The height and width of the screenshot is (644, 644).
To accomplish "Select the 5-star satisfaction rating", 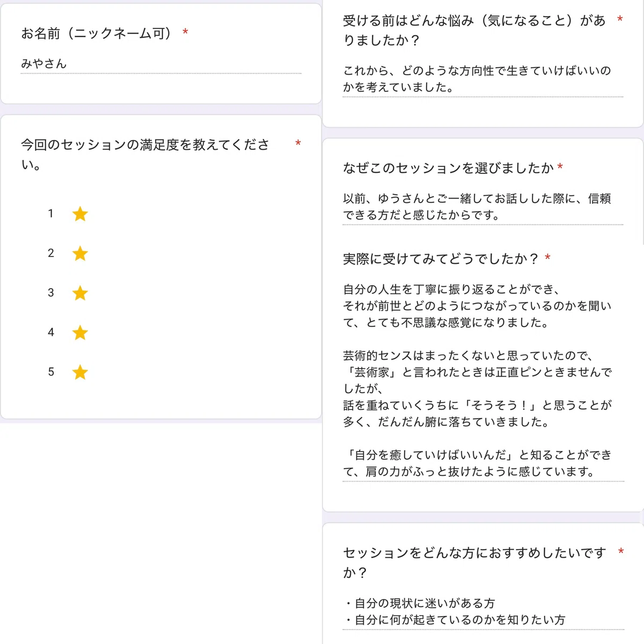I will (80, 372).
